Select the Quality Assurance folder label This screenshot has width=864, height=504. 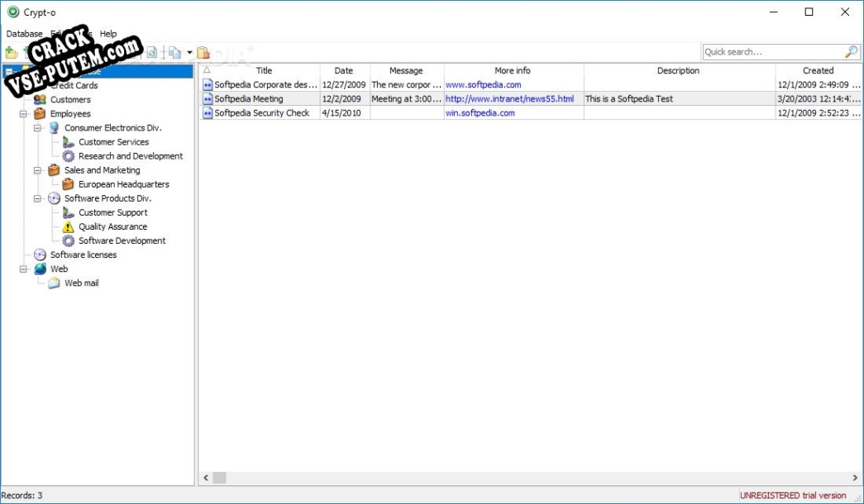tap(113, 226)
